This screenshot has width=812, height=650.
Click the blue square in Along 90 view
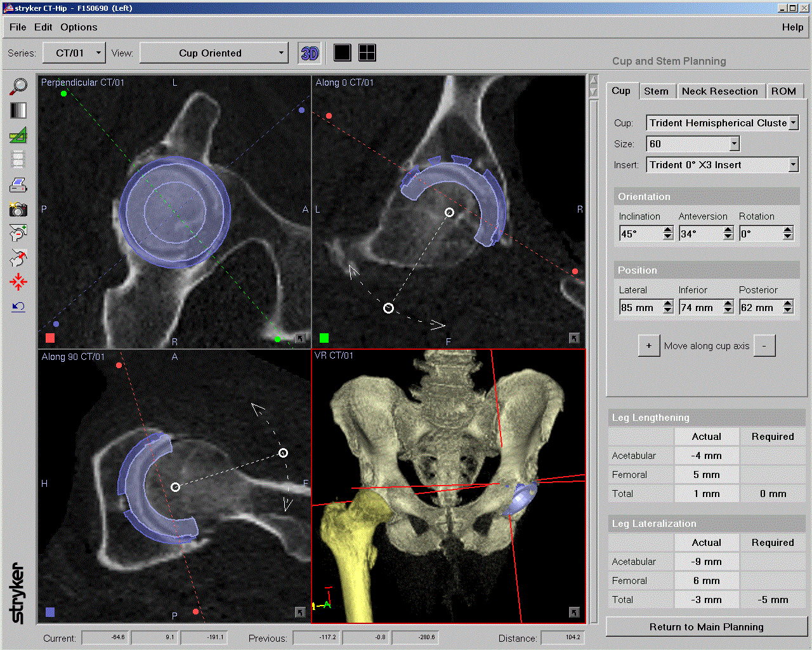pos(50,612)
